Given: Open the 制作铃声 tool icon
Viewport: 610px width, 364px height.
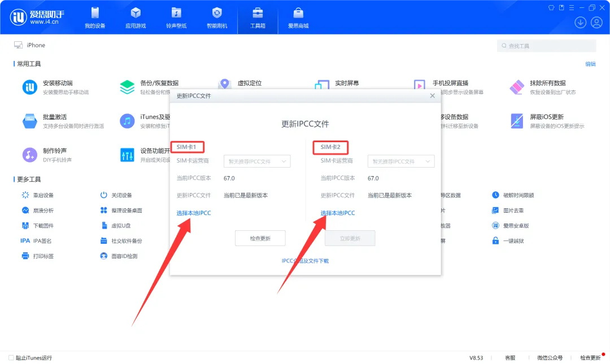Looking at the screenshot, I should coord(30,155).
